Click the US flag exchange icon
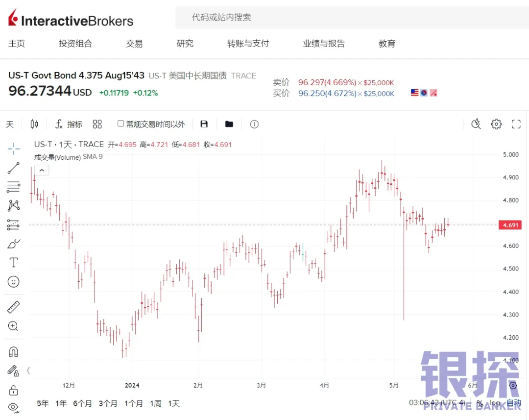 pos(415,93)
